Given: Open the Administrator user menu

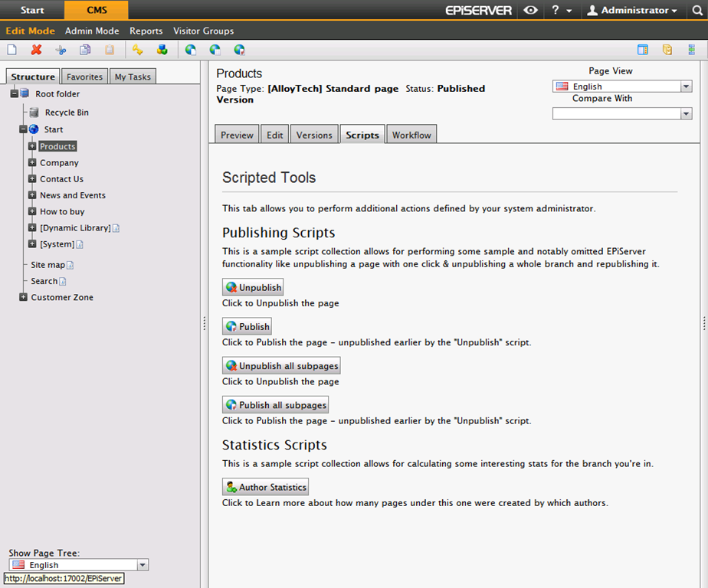Looking at the screenshot, I should [x=631, y=11].
